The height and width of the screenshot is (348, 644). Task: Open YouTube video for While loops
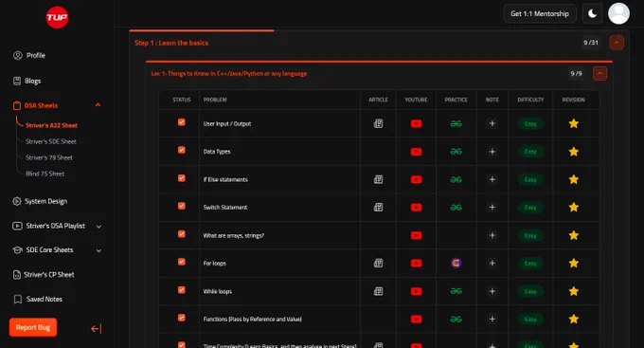(x=416, y=291)
